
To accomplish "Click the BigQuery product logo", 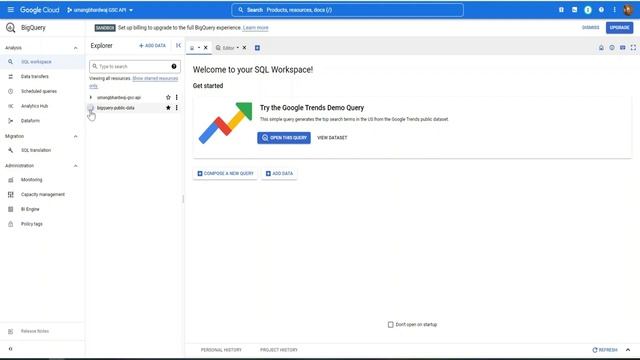I will 11,28.
